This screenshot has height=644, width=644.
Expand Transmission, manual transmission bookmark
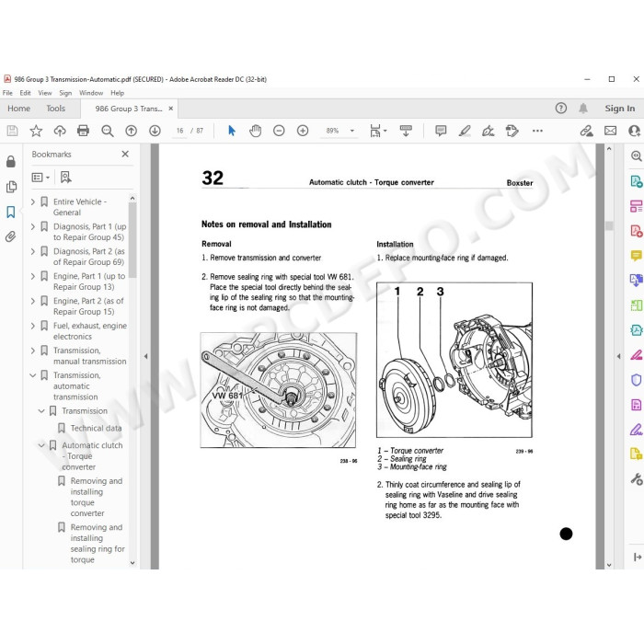pyautogui.click(x=33, y=351)
